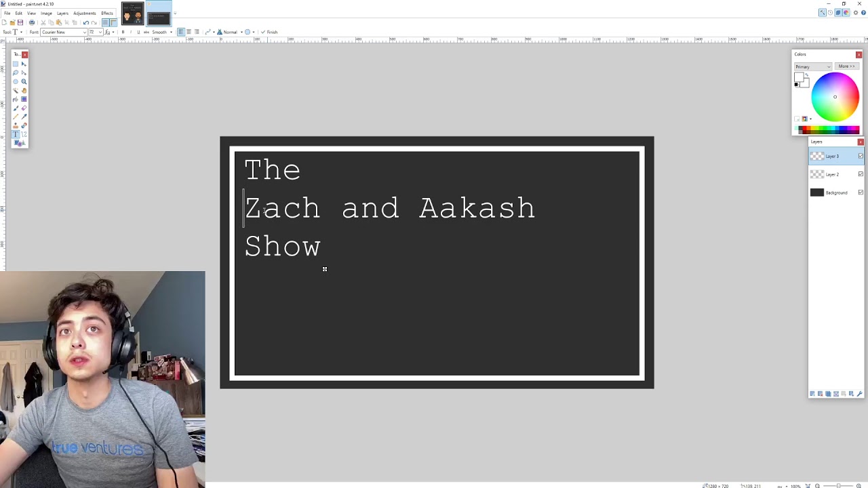868x488 pixels.
Task: Select the Eraser tool
Action: tap(24, 108)
